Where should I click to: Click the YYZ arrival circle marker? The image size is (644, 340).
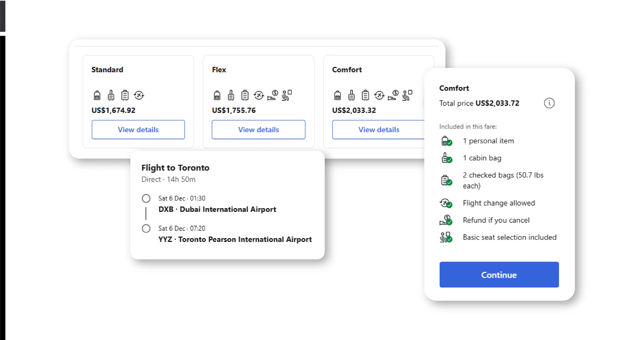[x=146, y=228]
